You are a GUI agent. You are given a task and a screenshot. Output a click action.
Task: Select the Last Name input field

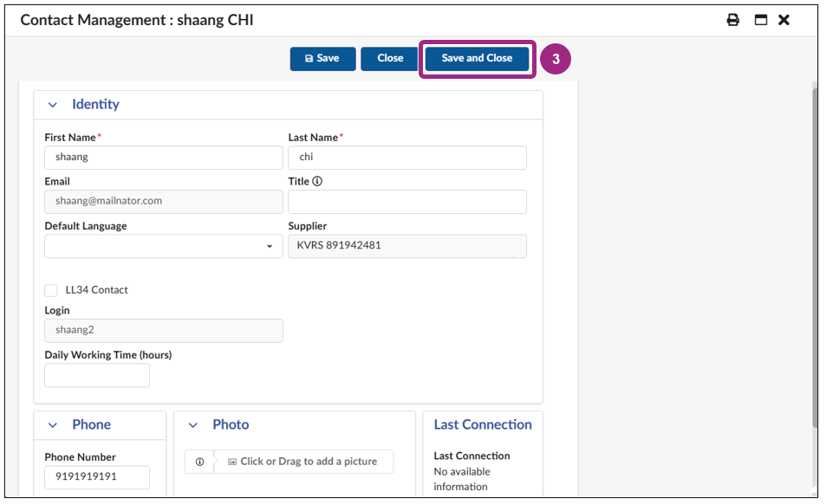pyautogui.click(x=407, y=158)
